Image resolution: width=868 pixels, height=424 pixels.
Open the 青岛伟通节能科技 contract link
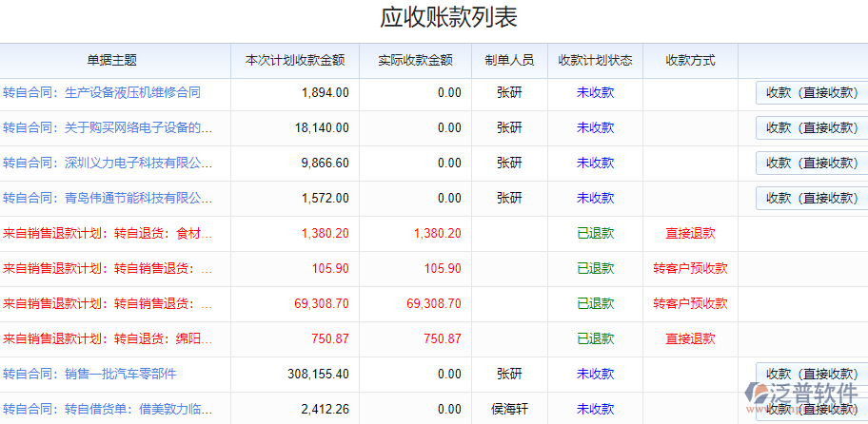click(108, 199)
